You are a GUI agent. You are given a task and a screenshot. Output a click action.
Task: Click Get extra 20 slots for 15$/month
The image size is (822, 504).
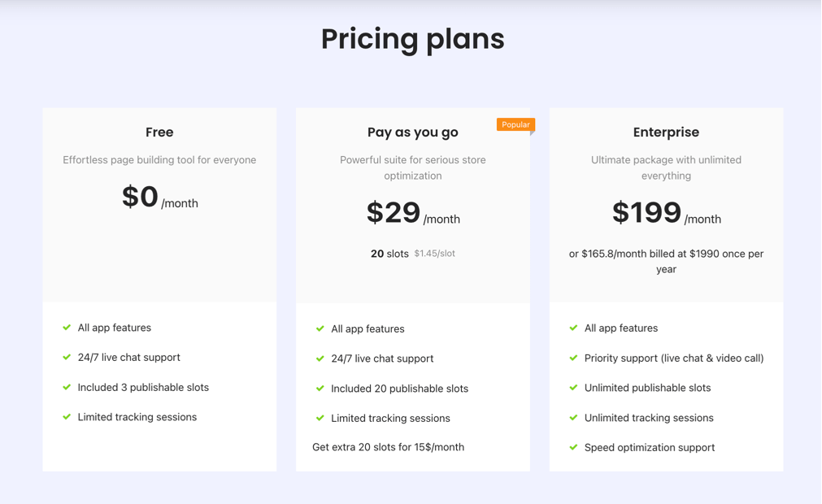(388, 447)
